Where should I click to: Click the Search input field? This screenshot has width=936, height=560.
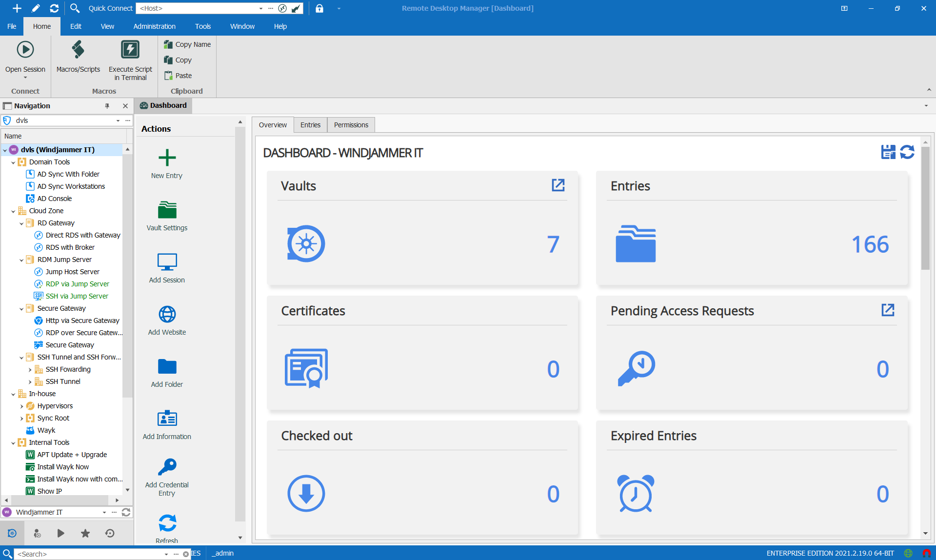click(89, 554)
